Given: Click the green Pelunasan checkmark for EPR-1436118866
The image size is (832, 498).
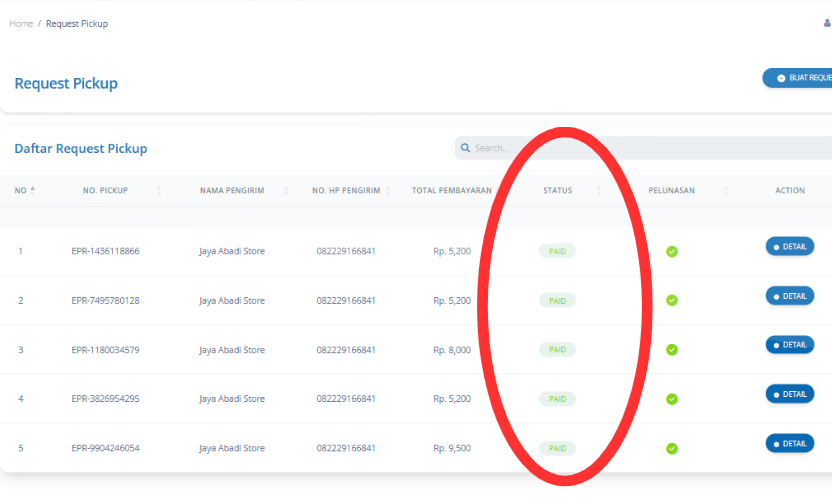Looking at the screenshot, I should pos(672,251).
